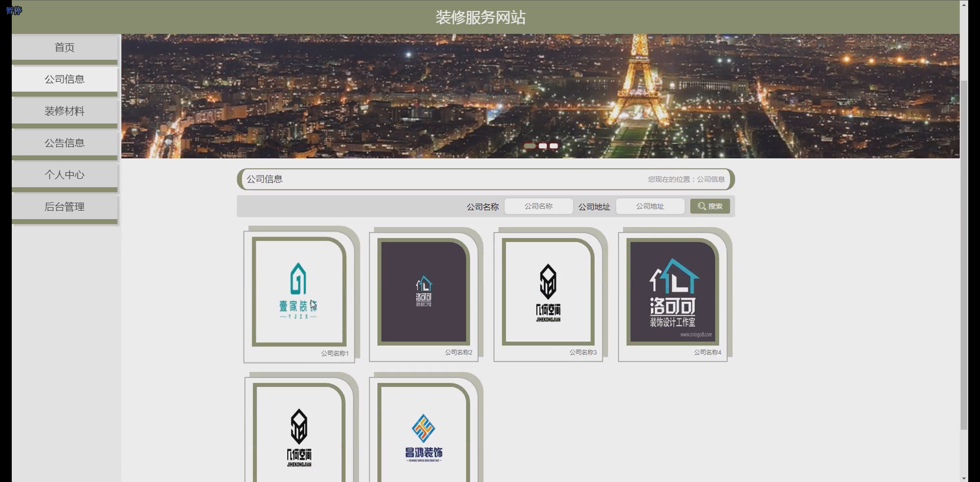Click the vertical scrollbar thumb
This screenshot has width=980, height=482.
(964, 255)
